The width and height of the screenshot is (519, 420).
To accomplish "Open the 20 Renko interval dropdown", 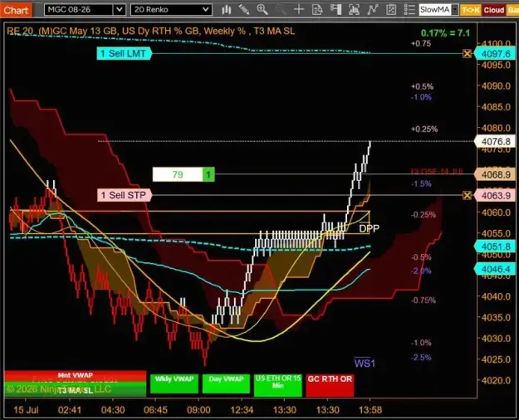I will coord(171,10).
